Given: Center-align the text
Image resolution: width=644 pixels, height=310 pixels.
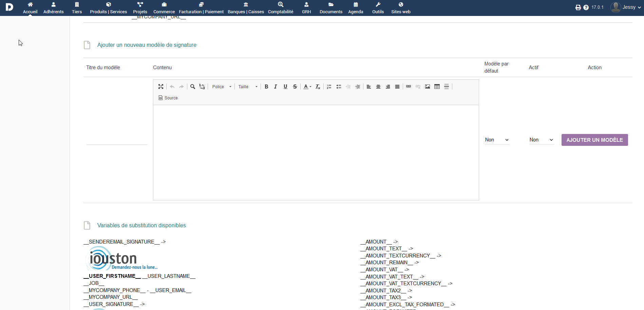Looking at the screenshot, I should pos(378,87).
